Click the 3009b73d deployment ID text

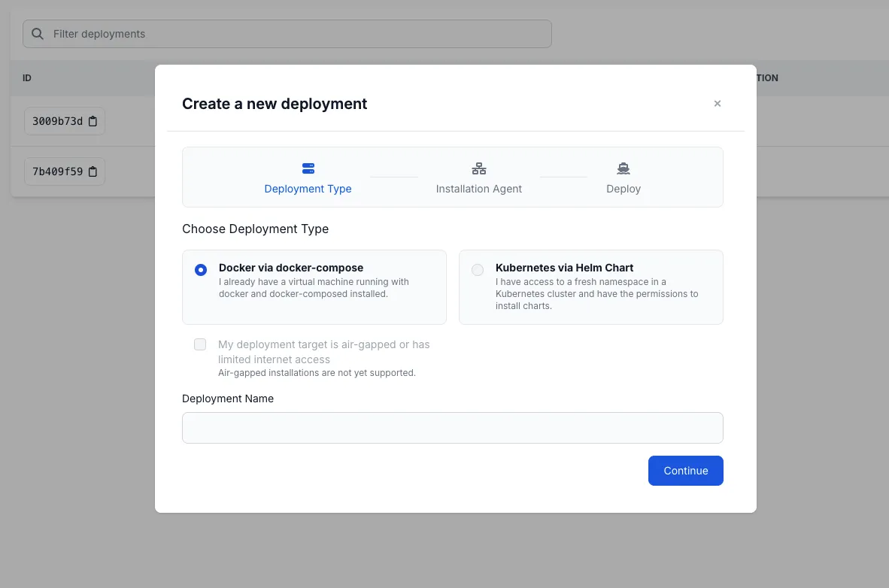click(57, 121)
